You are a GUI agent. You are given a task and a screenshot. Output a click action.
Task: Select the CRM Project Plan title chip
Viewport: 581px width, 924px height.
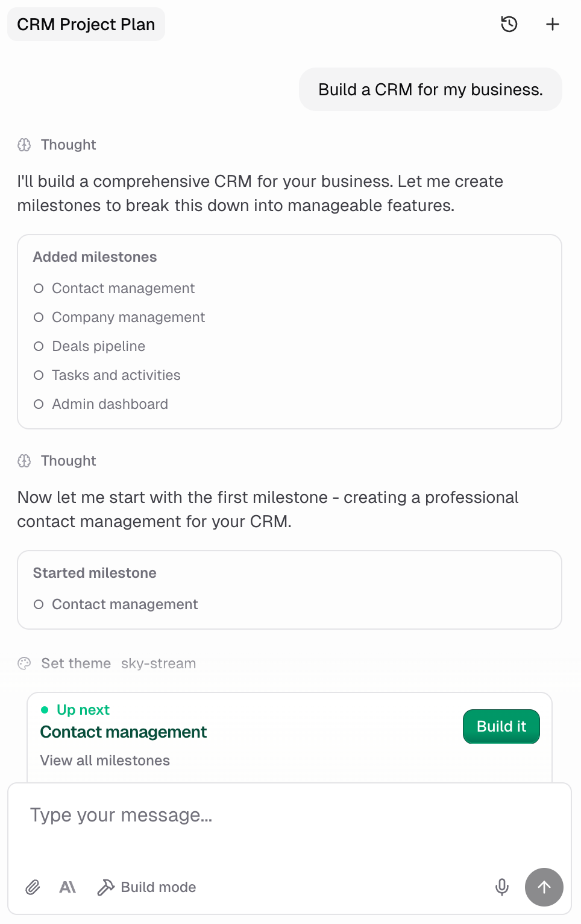pos(86,24)
